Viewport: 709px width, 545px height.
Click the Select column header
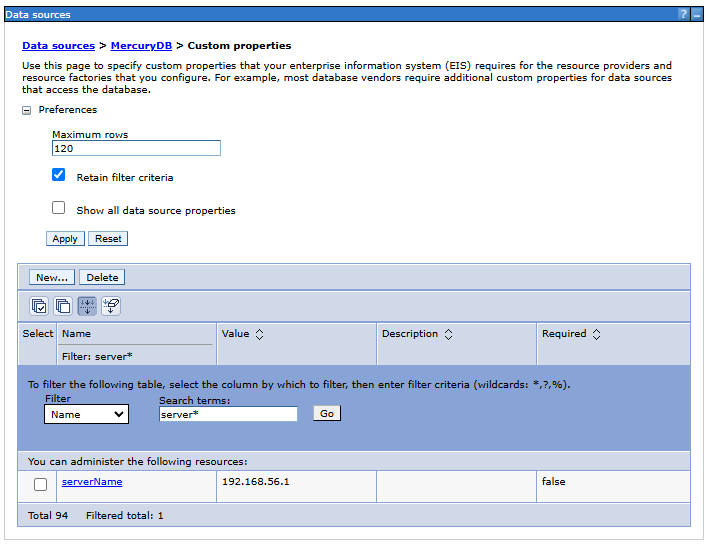pyautogui.click(x=38, y=334)
